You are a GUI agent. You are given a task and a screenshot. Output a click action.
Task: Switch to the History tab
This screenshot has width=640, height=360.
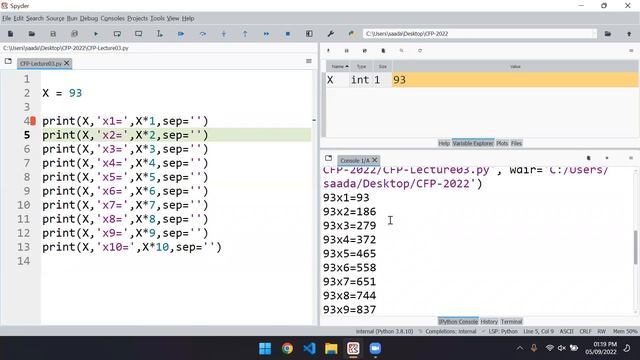coord(489,322)
